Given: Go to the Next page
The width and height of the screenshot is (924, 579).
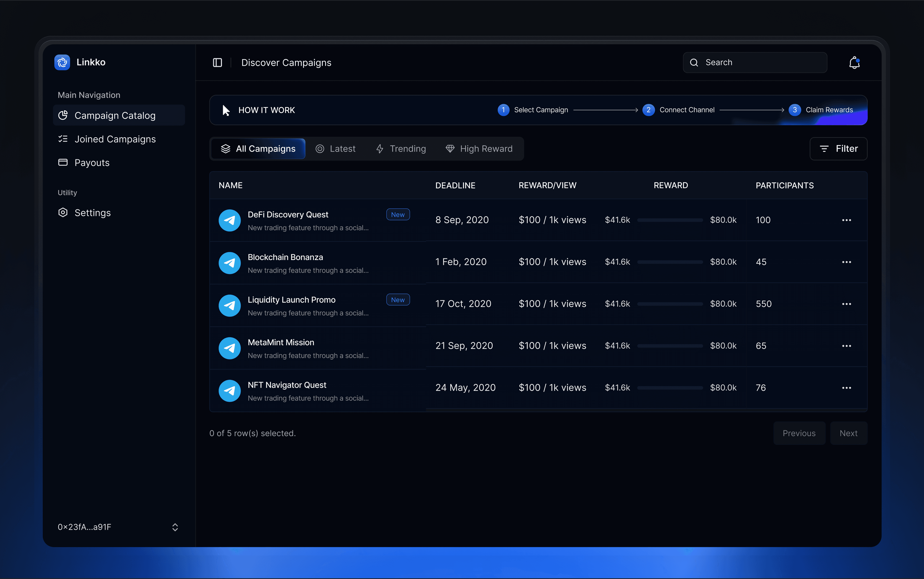Looking at the screenshot, I should pos(848,433).
